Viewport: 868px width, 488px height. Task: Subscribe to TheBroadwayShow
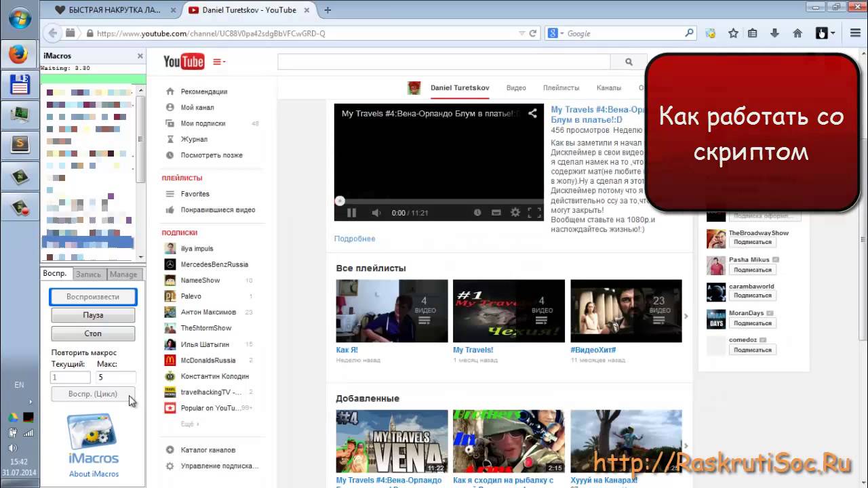point(752,242)
